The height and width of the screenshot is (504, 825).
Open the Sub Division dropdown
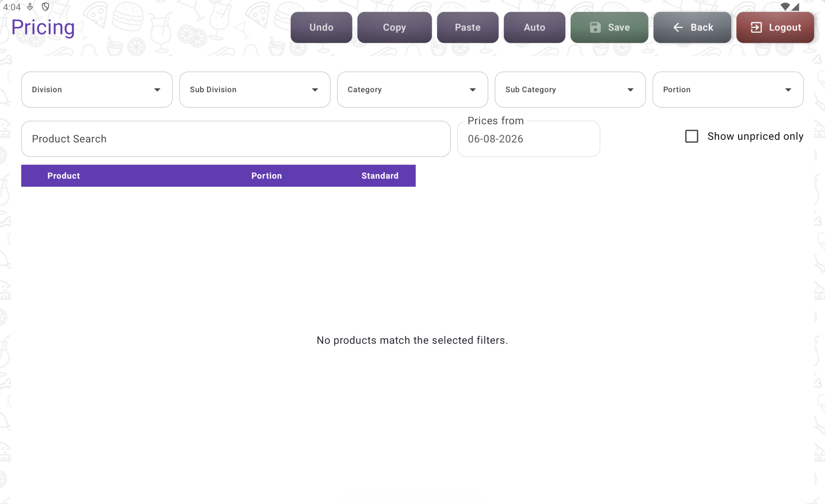[x=255, y=89]
